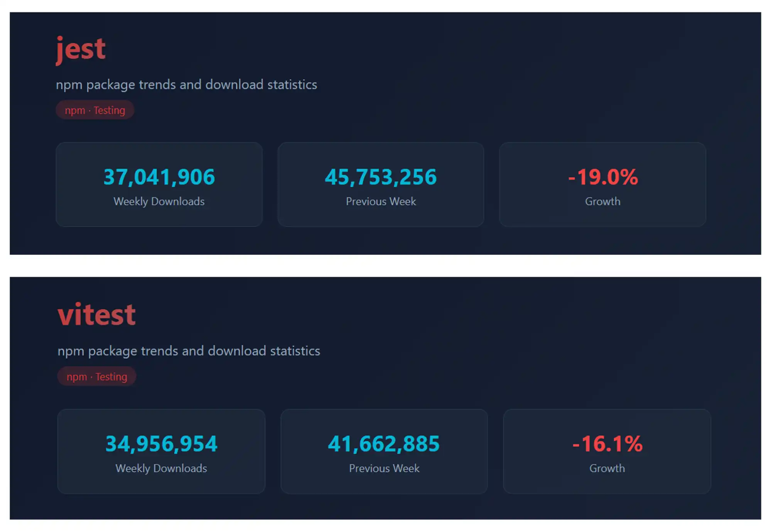The width and height of the screenshot is (771, 532).
Task: Select the 34,956,954 download figure
Action: pos(161,444)
